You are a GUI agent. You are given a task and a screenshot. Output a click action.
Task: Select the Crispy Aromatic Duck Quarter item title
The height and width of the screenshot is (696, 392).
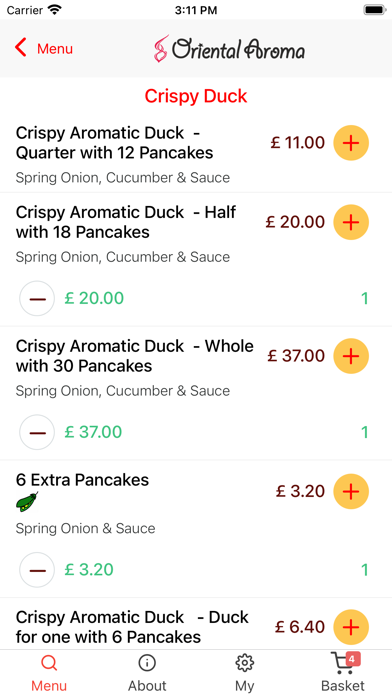tap(115, 143)
